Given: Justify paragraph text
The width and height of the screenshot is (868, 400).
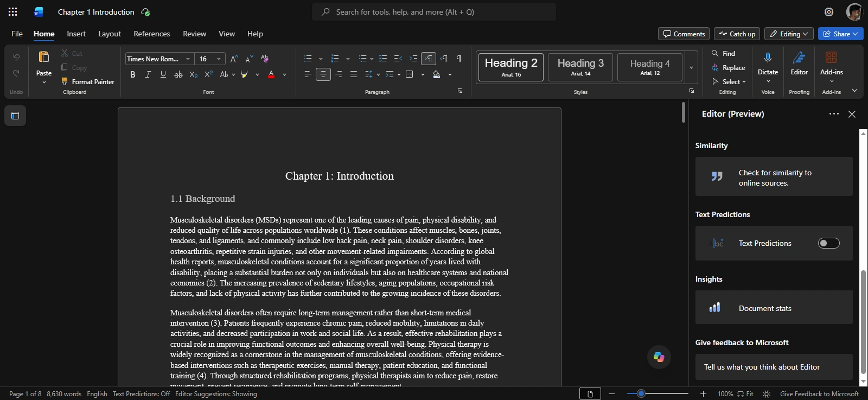Looking at the screenshot, I should 354,74.
